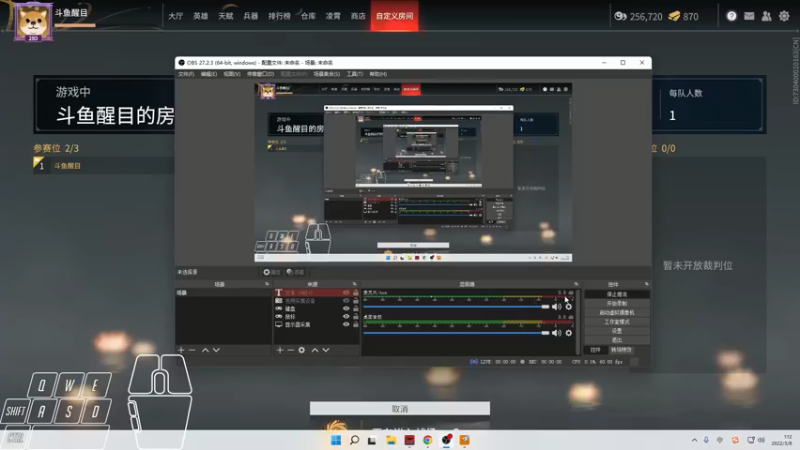Toggle lock on 键盘 source
This screenshot has height=450, width=800.
point(356,309)
